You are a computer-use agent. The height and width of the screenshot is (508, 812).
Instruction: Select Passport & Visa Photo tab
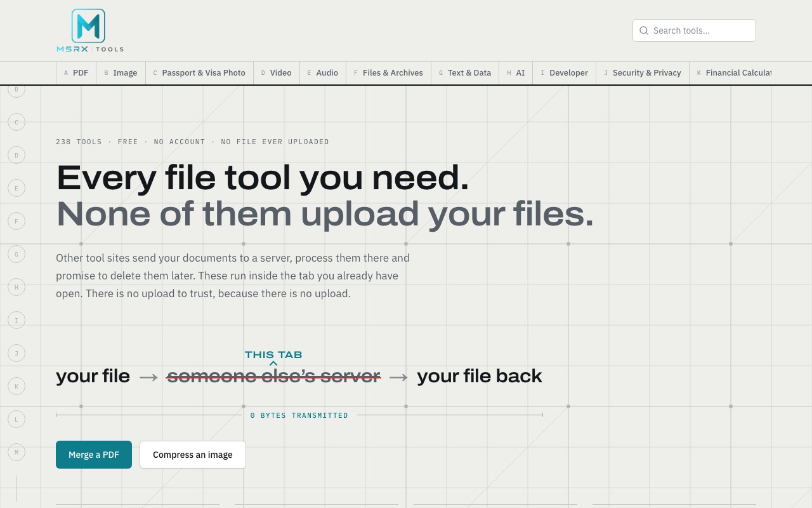(199, 73)
